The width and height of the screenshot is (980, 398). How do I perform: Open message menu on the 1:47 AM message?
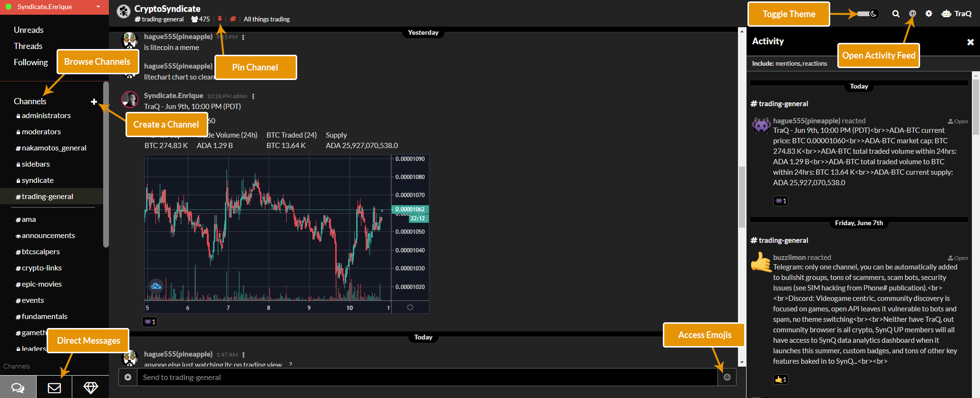click(243, 355)
